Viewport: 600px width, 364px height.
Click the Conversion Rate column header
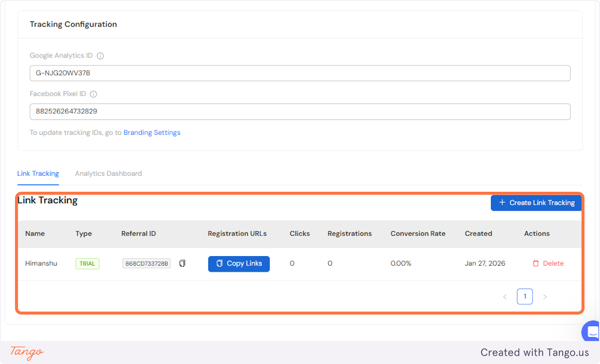[418, 233]
